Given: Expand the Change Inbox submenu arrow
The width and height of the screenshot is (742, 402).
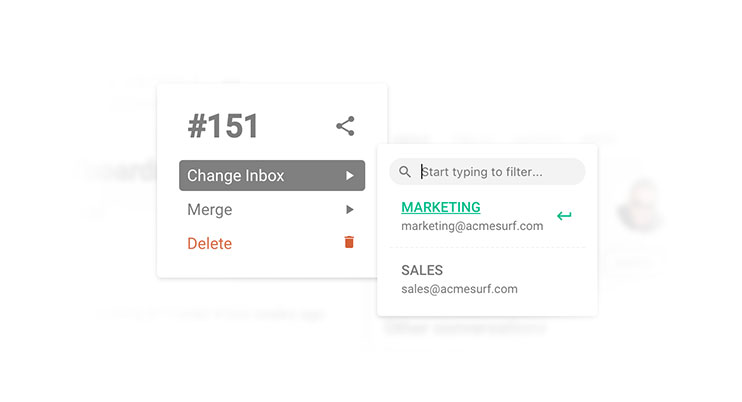Looking at the screenshot, I should click(x=350, y=175).
